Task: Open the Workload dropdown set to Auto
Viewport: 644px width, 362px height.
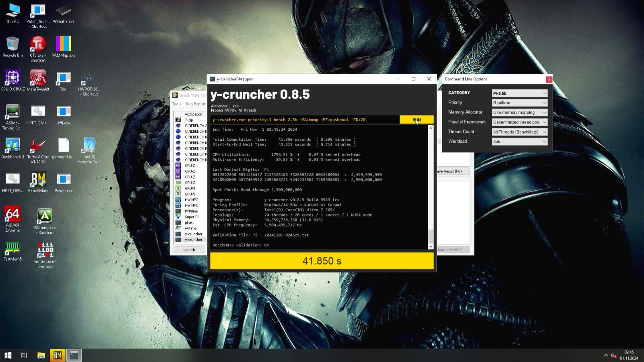Action: pos(520,142)
